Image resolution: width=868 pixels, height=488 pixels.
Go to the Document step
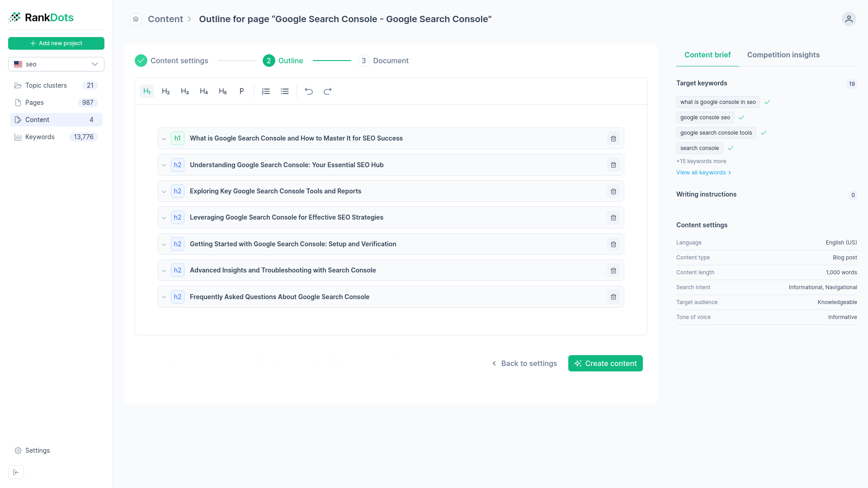click(x=391, y=61)
